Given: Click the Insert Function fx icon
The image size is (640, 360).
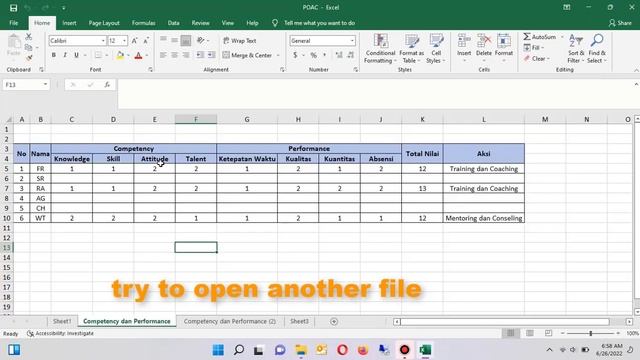Looking at the screenshot, I should coord(107,84).
